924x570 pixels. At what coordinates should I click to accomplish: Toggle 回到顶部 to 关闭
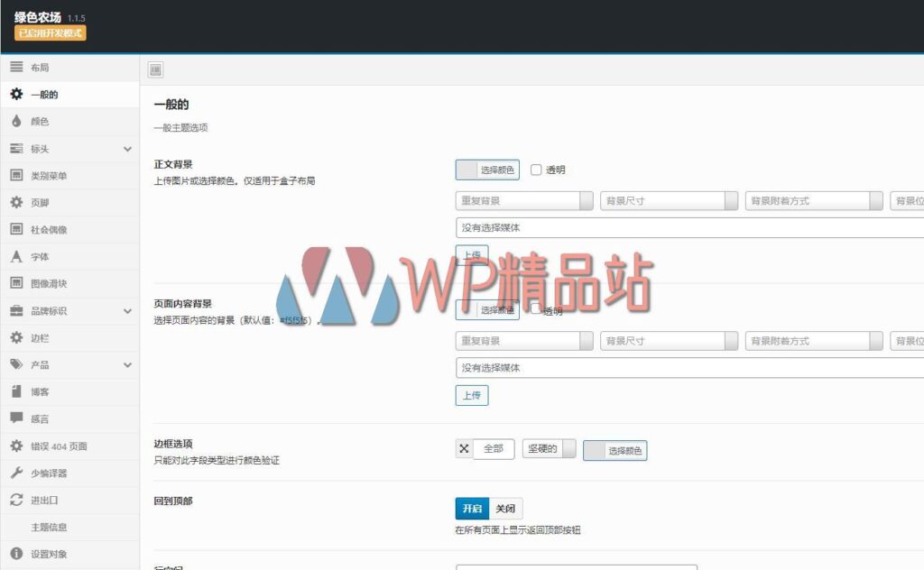(505, 509)
